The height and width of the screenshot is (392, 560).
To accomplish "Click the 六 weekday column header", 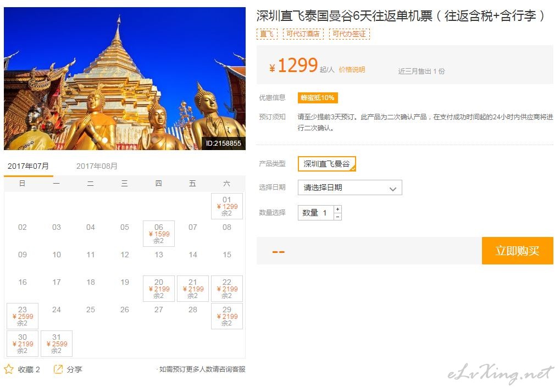I will pos(227,183).
